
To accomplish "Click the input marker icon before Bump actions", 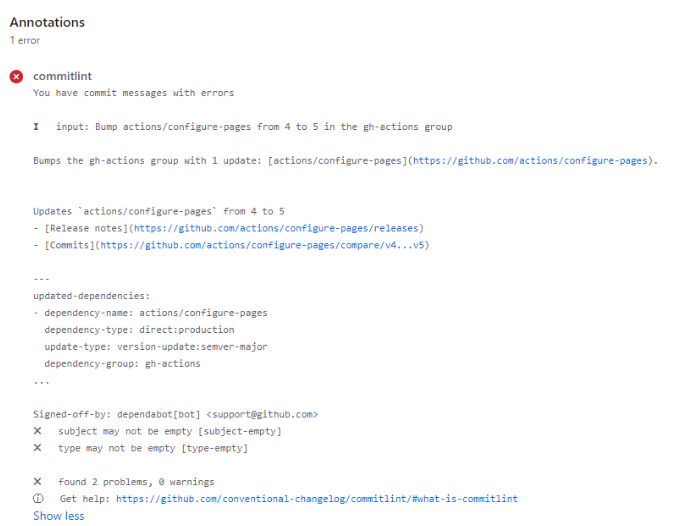I will point(36,126).
